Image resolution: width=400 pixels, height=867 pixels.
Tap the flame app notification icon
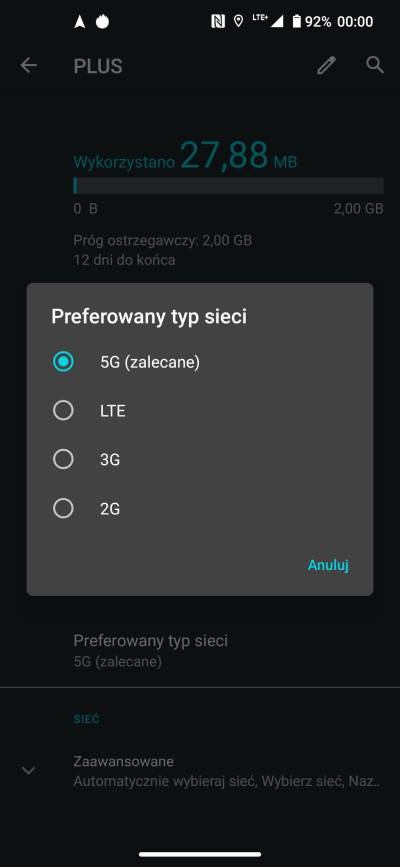(x=102, y=22)
